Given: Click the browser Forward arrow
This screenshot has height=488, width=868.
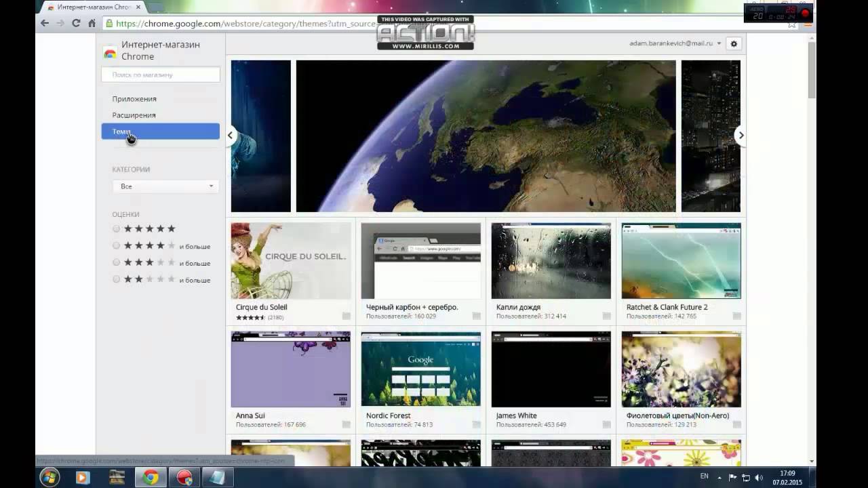Looking at the screenshot, I should pos(60,23).
